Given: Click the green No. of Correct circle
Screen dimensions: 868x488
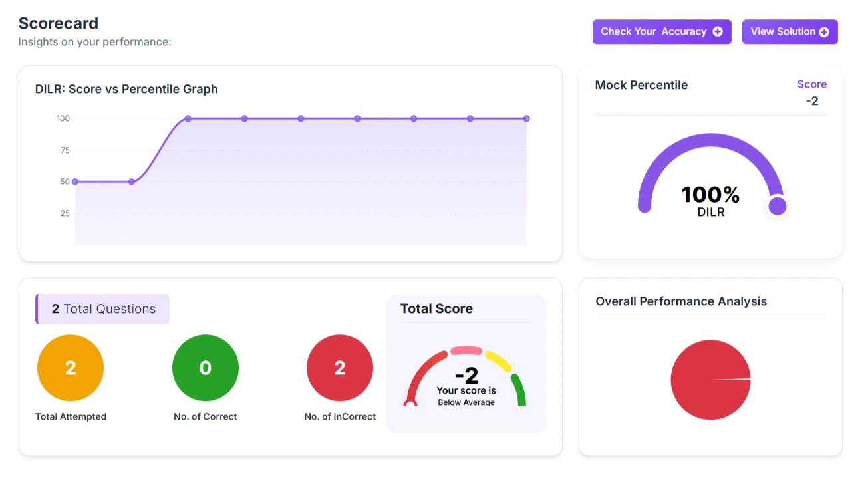Looking at the screenshot, I should click(206, 368).
